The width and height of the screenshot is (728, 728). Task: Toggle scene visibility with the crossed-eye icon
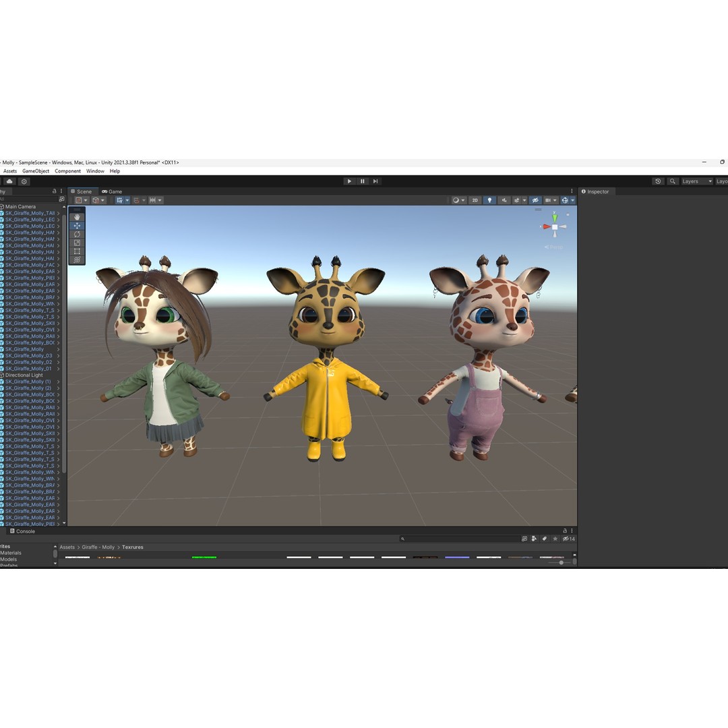535,200
